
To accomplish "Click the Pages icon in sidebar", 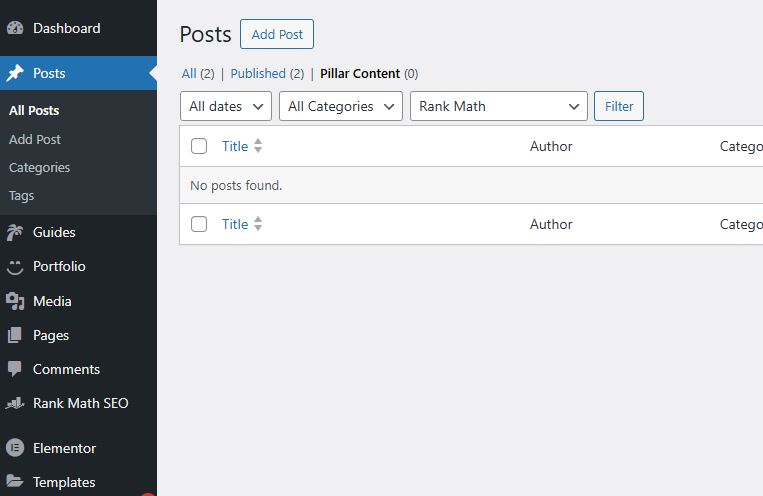I will click(15, 335).
